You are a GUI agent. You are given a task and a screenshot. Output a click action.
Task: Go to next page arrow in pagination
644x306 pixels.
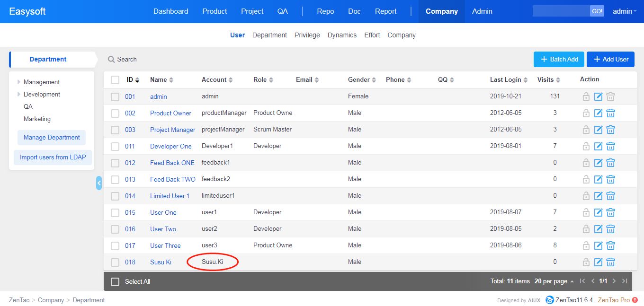614,281
